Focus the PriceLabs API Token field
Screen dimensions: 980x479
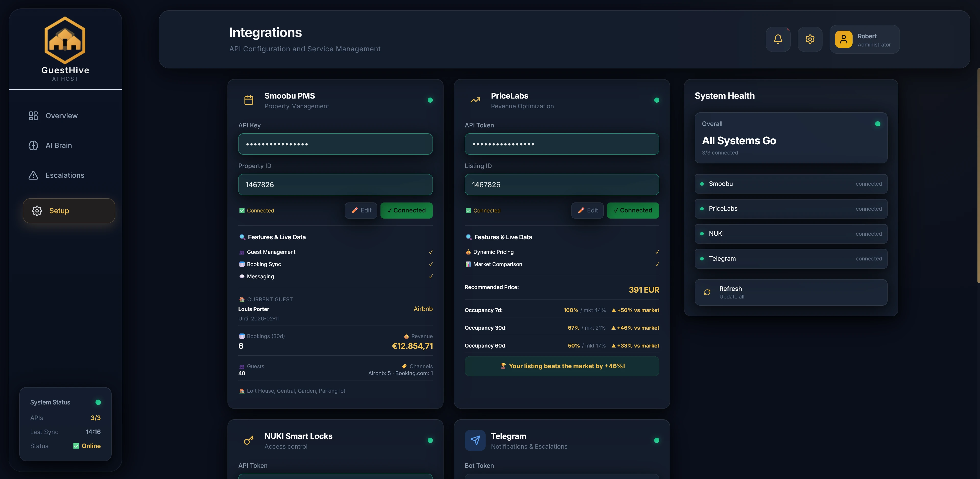pos(561,144)
